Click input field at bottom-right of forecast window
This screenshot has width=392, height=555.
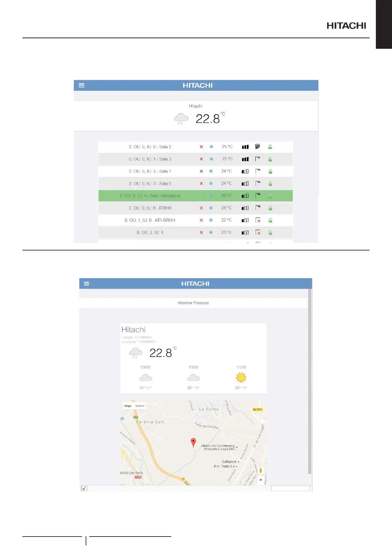click(x=291, y=488)
